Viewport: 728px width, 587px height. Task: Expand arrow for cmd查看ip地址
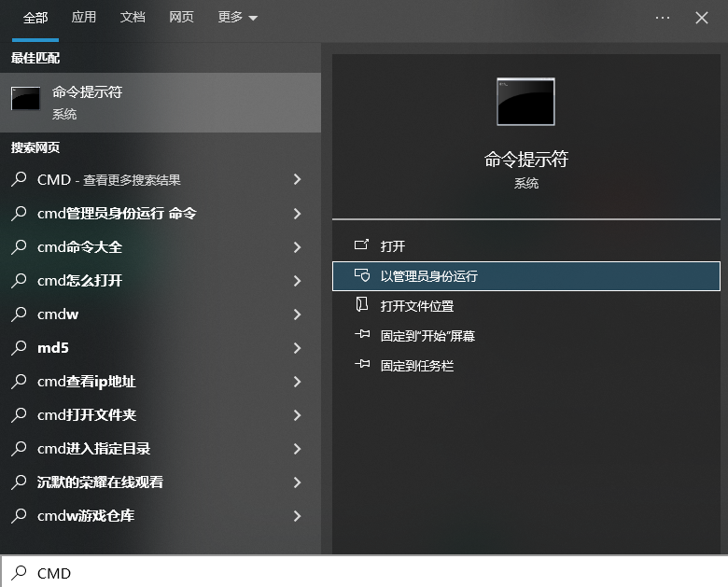[x=297, y=382]
